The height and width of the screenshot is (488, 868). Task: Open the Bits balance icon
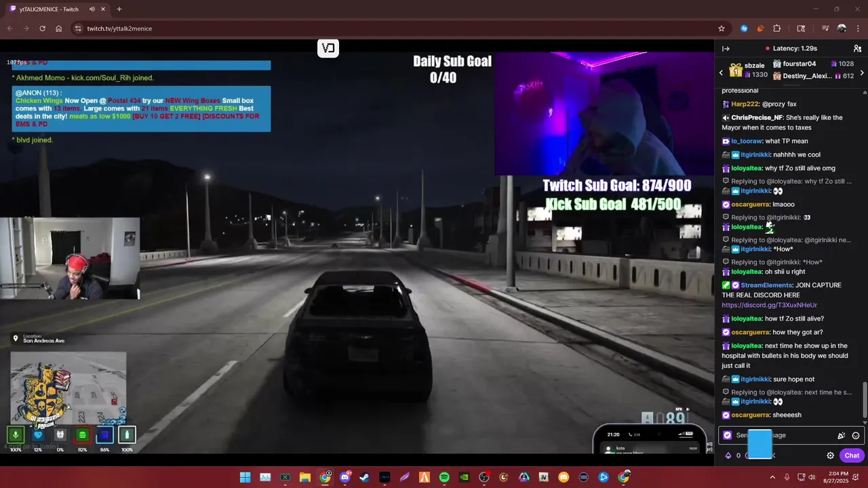[728, 455]
